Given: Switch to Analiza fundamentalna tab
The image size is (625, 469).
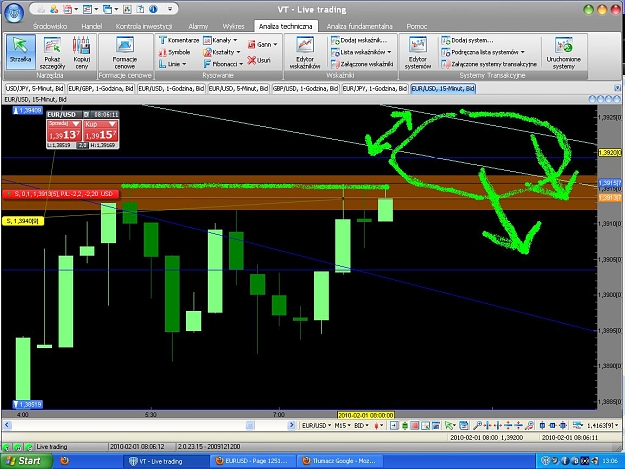Looking at the screenshot, I should 360,26.
